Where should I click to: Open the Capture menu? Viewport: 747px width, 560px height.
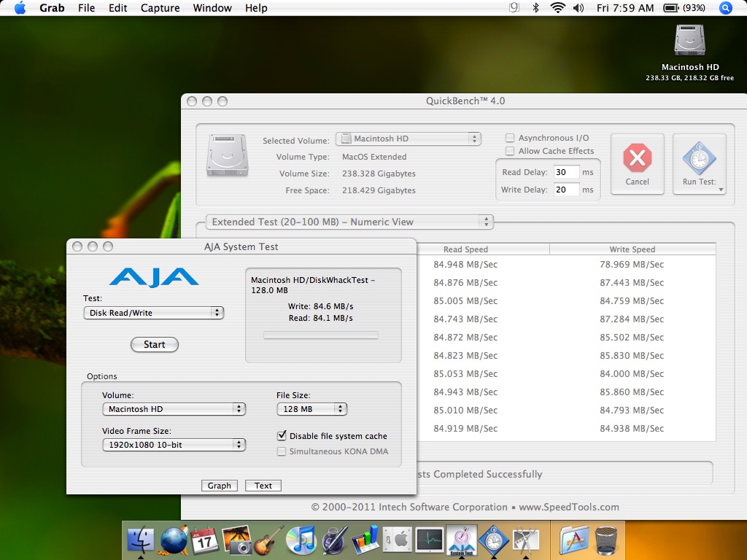(x=160, y=8)
